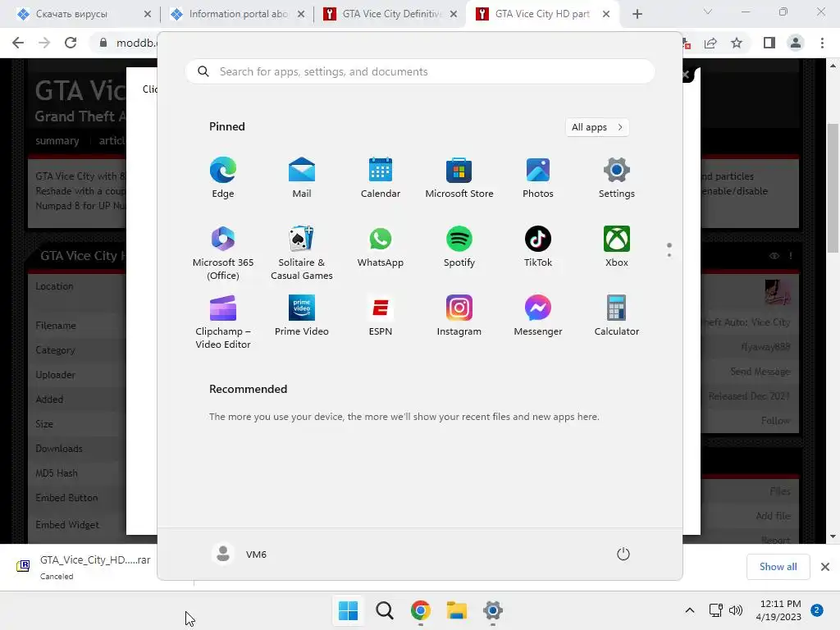
Task: Show hidden system tray icons
Action: tap(690, 610)
